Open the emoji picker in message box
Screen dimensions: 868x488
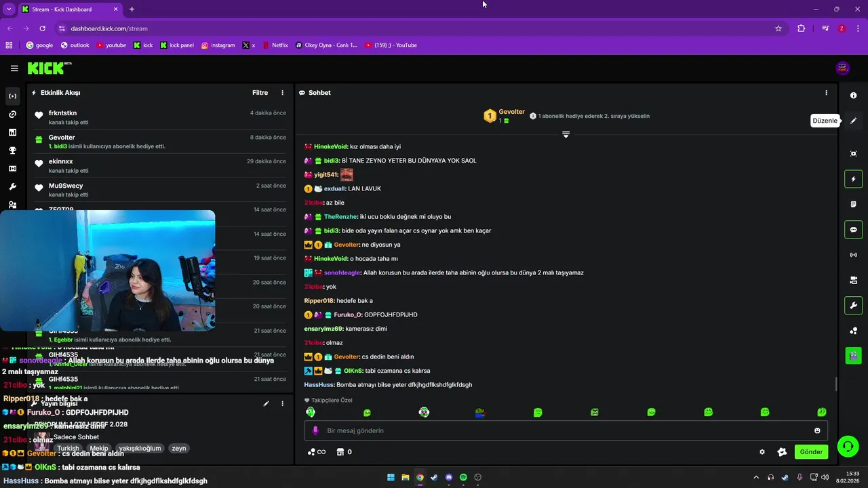tap(817, 430)
